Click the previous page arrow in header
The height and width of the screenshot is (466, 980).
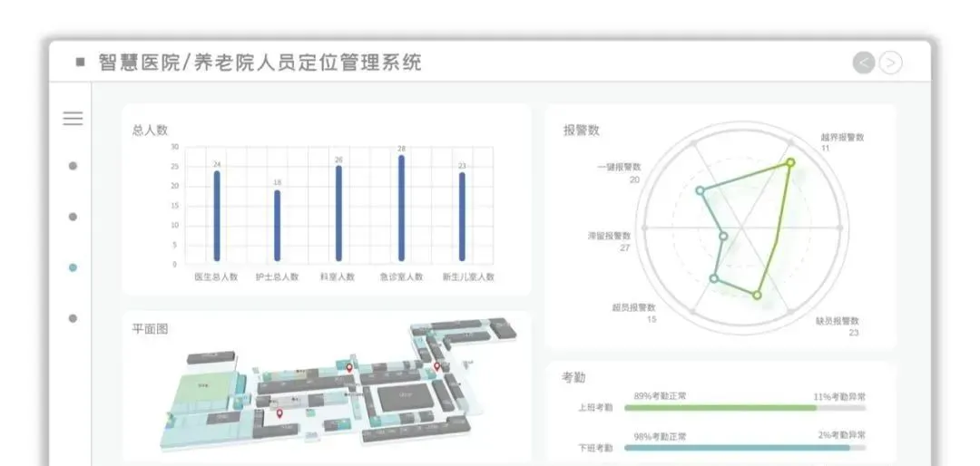(864, 63)
